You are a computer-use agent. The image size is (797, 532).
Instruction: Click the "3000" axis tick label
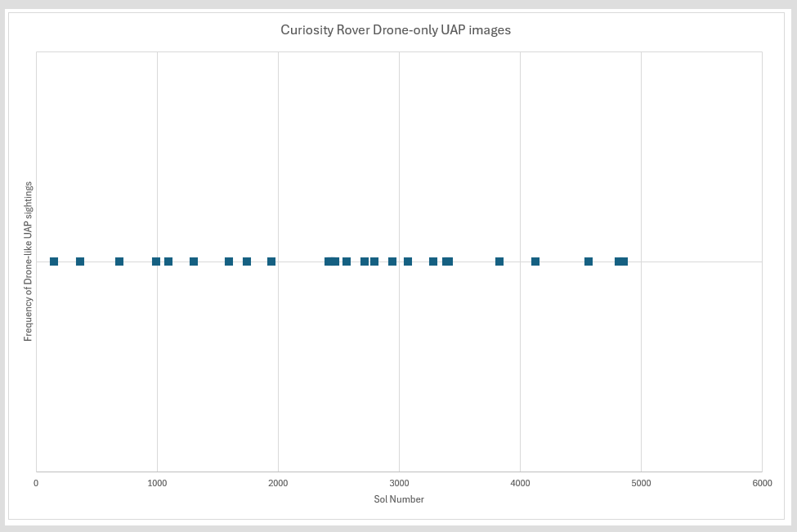[399, 483]
